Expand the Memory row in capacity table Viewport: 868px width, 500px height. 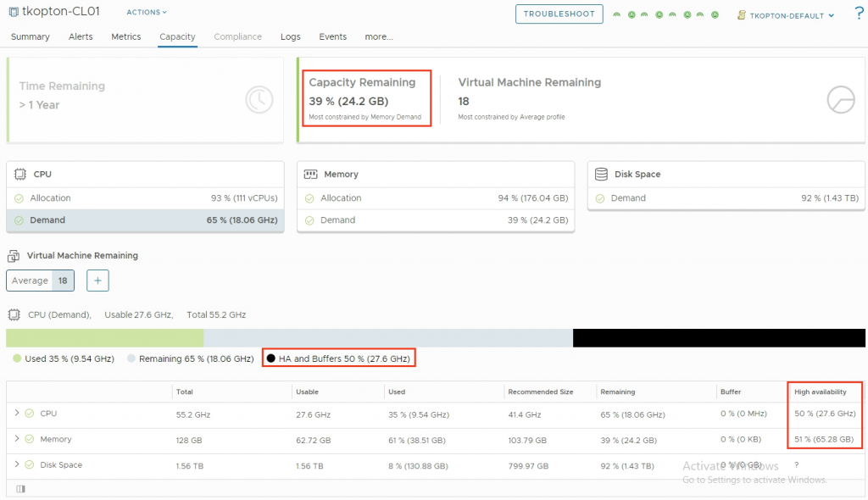(x=17, y=439)
